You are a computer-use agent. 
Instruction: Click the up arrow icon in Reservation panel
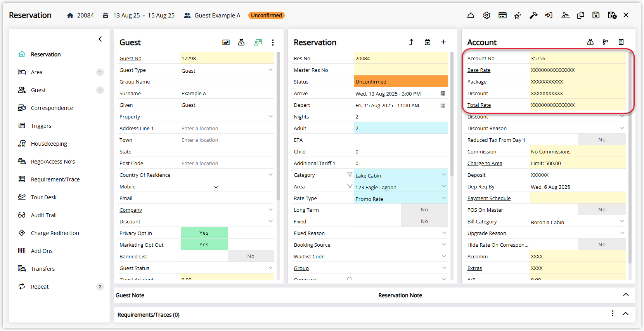[x=411, y=42]
